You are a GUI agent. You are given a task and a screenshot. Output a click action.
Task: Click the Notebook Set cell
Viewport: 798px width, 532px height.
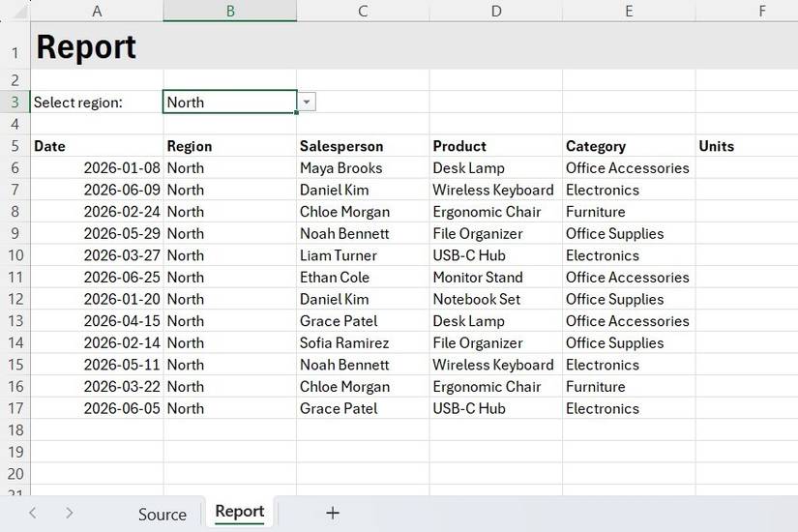click(496, 299)
